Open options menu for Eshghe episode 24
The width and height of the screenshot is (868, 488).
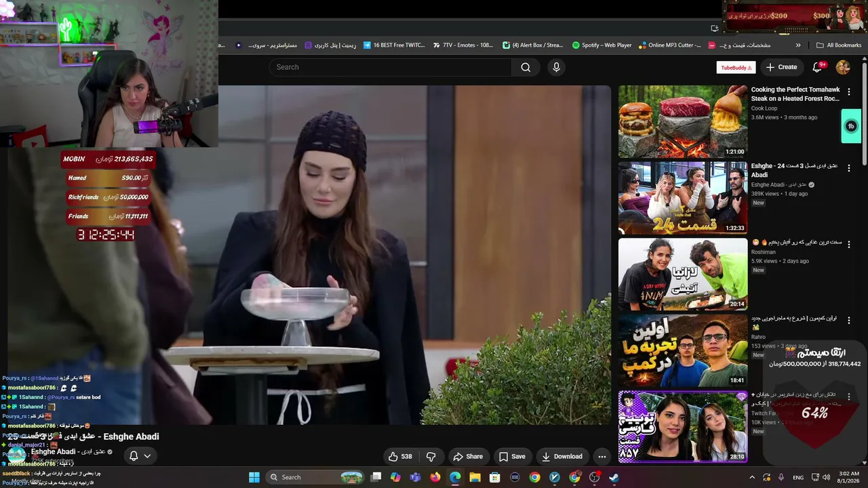point(848,168)
